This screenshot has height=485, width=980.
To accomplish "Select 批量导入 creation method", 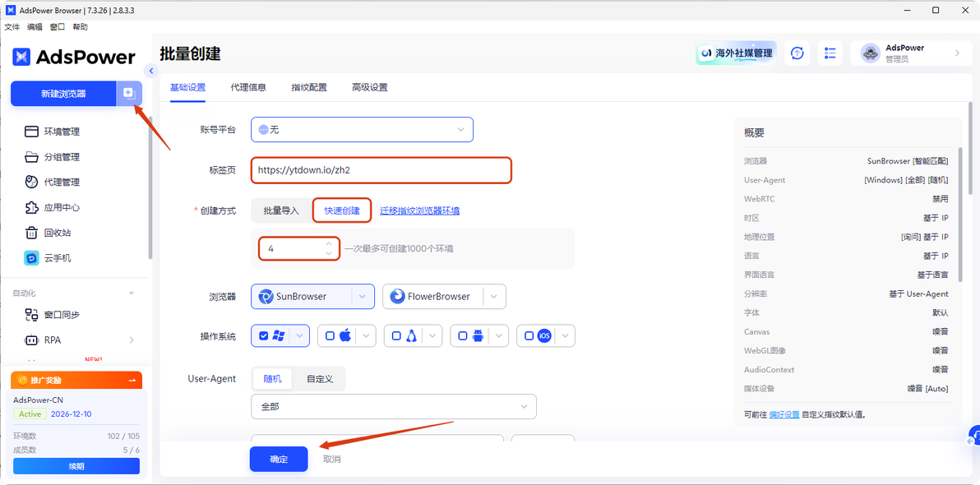I will point(281,210).
